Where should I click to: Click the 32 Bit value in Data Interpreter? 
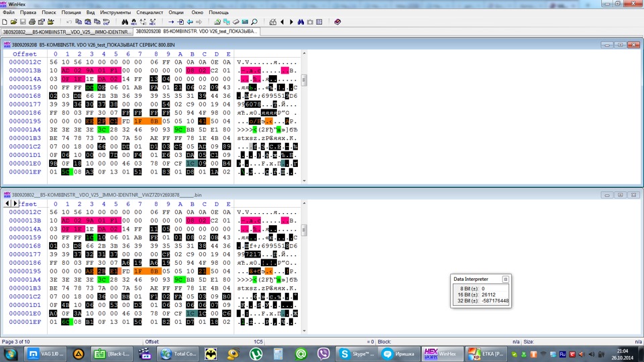(x=495, y=301)
